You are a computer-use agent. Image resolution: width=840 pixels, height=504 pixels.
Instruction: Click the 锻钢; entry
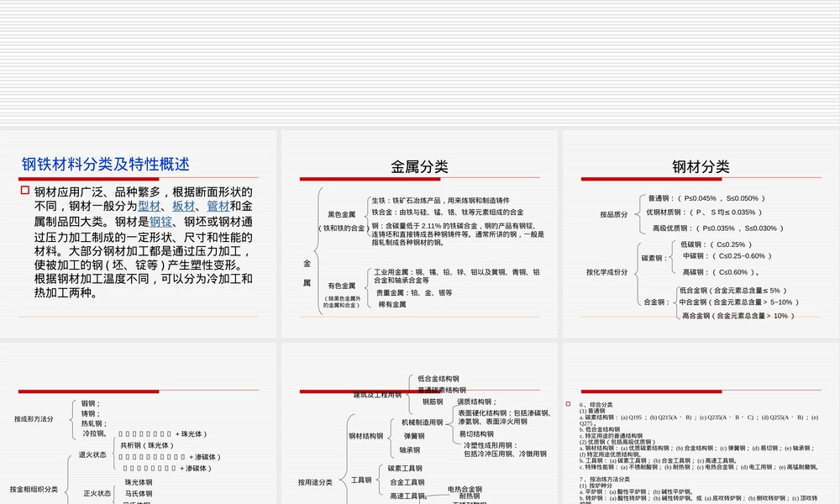91,404
